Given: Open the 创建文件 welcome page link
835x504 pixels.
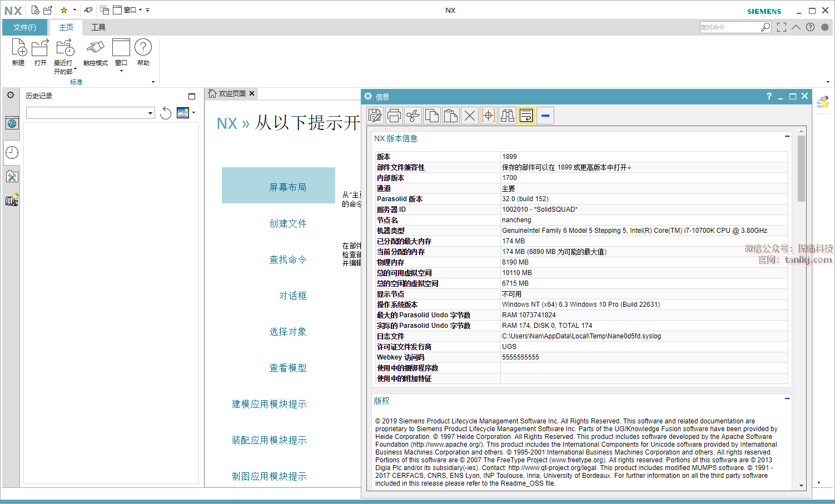Looking at the screenshot, I should coord(287,223).
